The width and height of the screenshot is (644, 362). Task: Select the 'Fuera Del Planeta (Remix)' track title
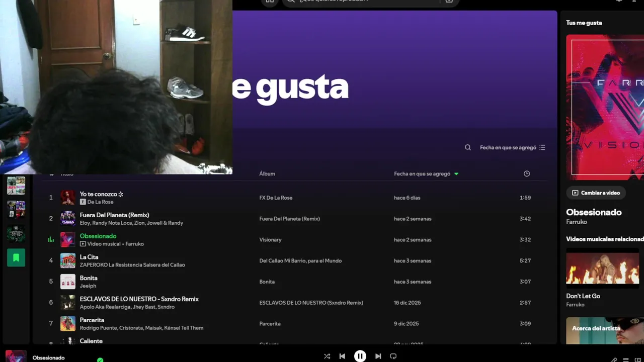point(114,215)
